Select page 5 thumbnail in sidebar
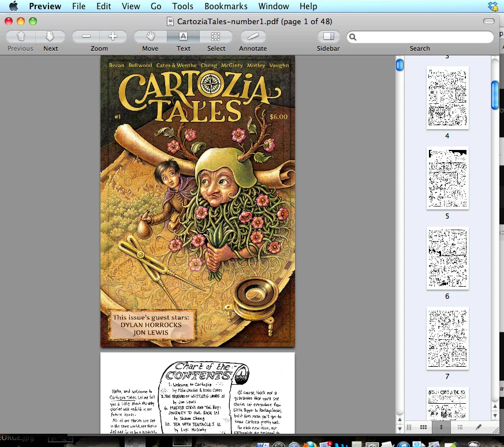 (447, 178)
